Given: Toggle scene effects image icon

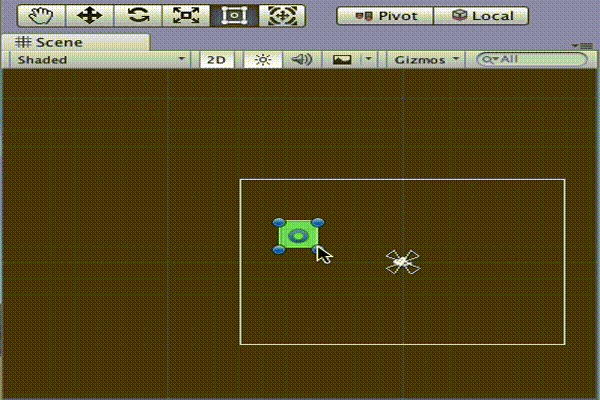Looking at the screenshot, I should click(x=342, y=59).
